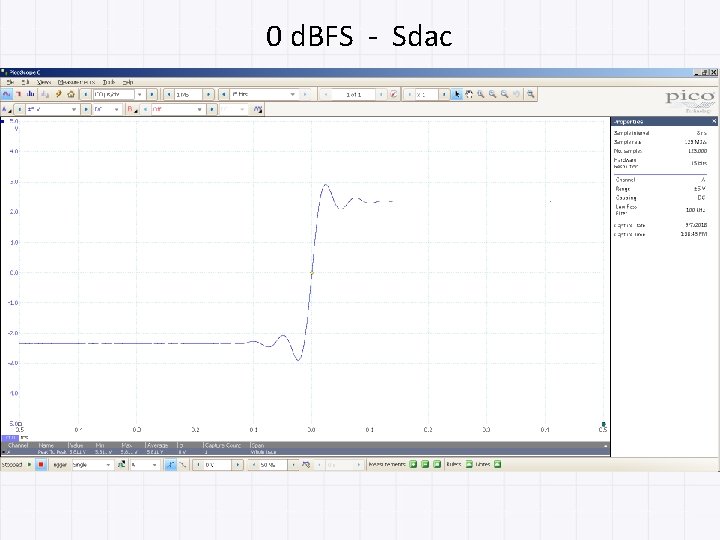Open advanced trigger settings icon

point(121,465)
